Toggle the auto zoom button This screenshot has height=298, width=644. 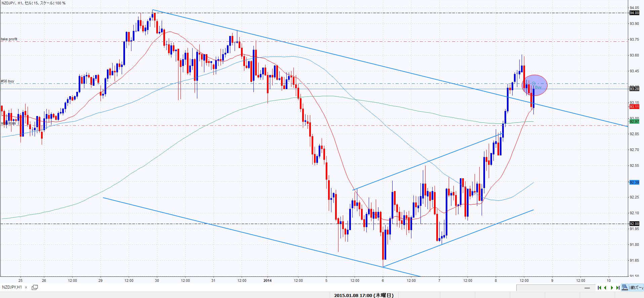click(x=636, y=288)
